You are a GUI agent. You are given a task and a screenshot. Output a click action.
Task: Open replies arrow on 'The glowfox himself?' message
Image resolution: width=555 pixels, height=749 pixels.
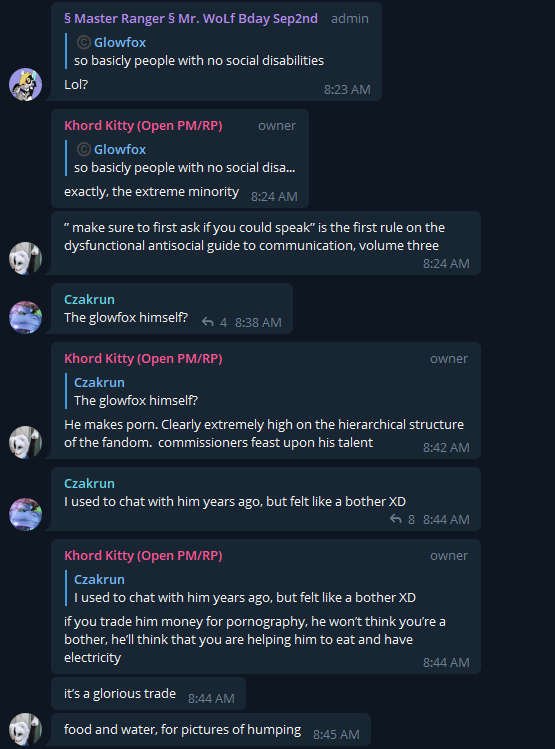pos(207,322)
